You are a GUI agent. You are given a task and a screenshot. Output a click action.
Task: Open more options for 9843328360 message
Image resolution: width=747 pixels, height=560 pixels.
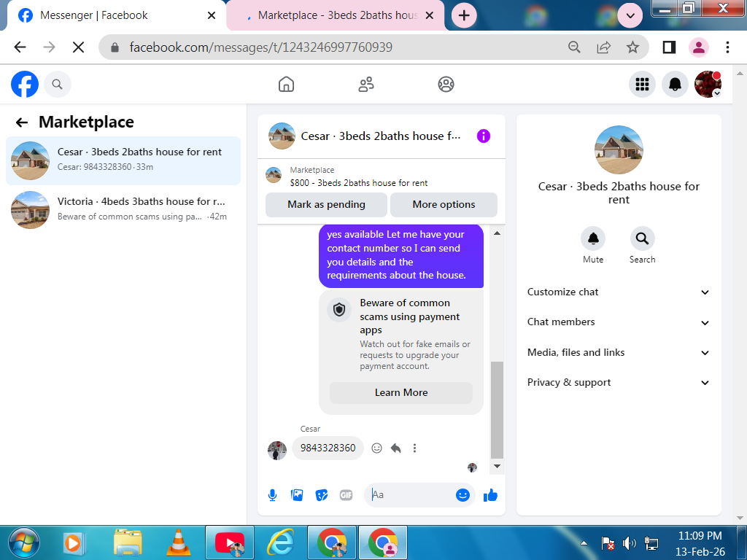point(414,448)
